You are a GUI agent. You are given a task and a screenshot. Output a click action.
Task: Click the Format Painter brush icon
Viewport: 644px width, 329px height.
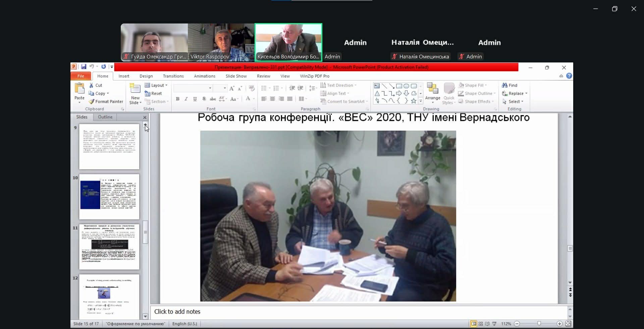91,101
